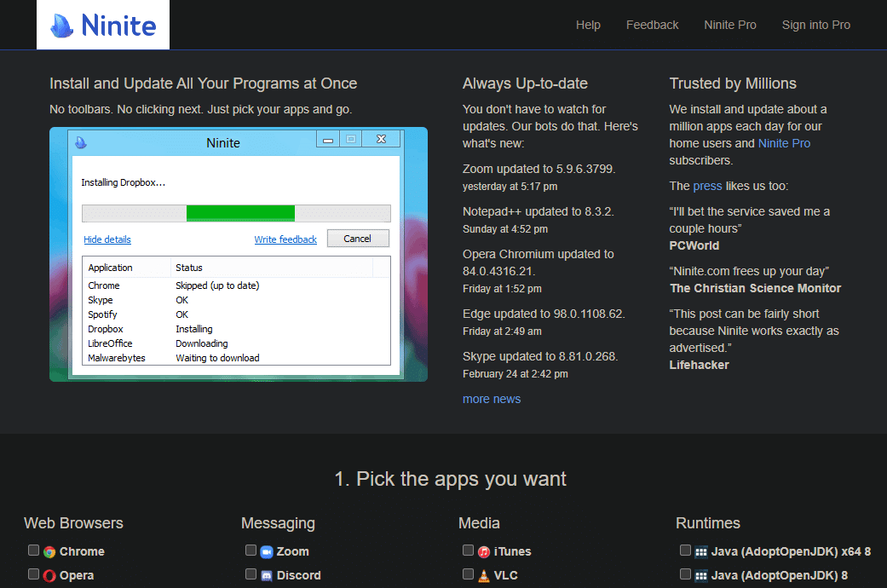Open the press link

point(707,186)
